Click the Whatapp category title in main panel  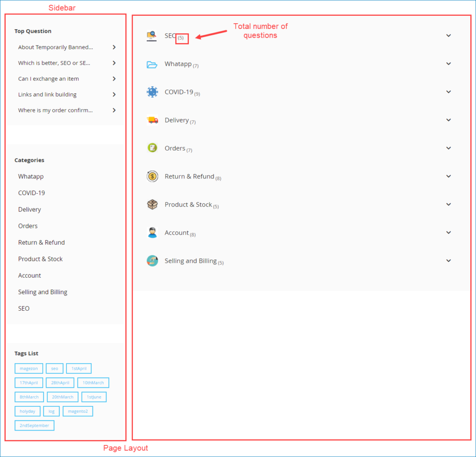click(178, 64)
